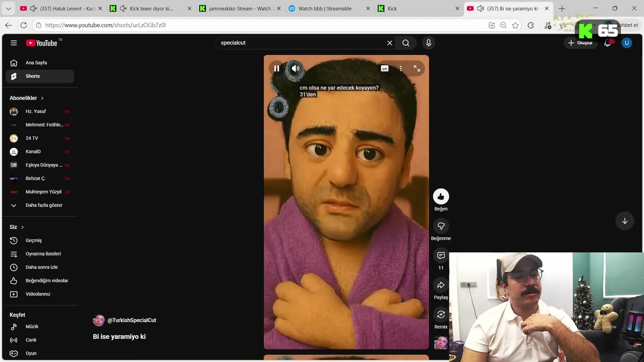644x362 pixels.
Task: Switch to the Haluk Levent tab
Action: (60, 9)
